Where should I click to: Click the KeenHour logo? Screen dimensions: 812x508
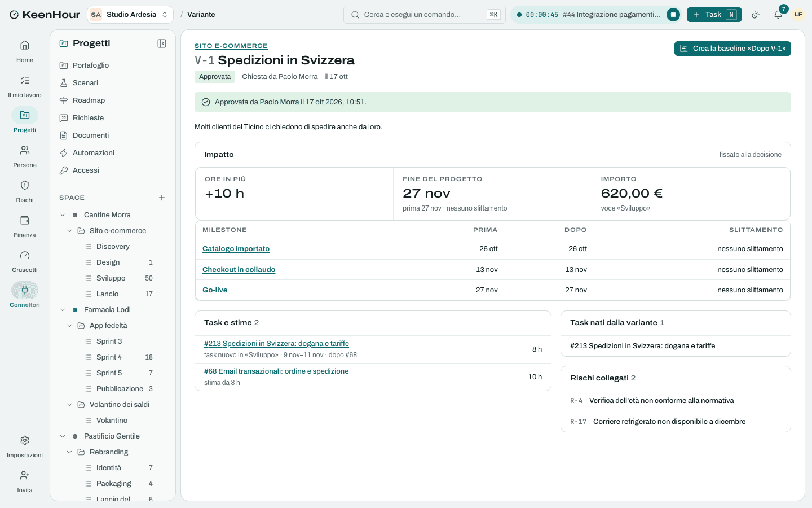tap(45, 15)
